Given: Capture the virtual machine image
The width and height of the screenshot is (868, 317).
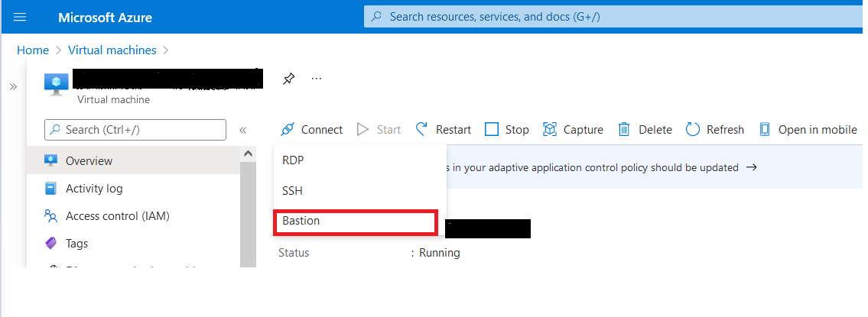Looking at the screenshot, I should [x=573, y=130].
